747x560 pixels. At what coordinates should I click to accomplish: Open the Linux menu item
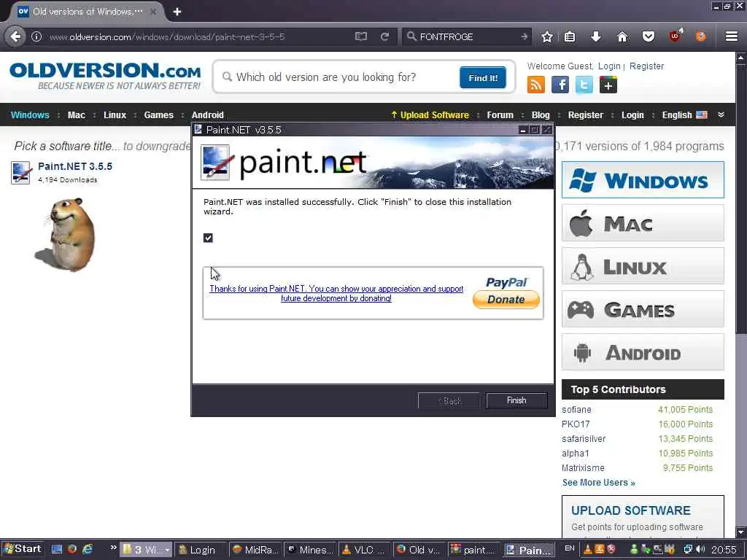tap(115, 114)
